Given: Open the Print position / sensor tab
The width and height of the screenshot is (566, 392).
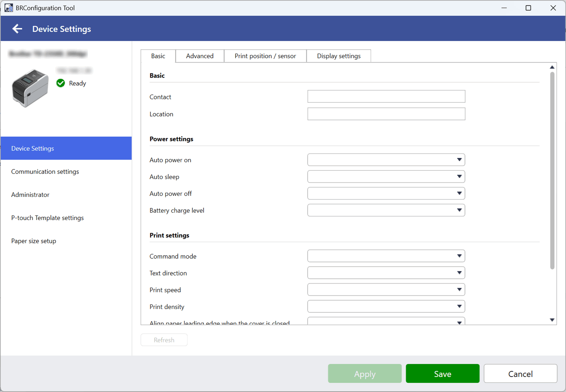Looking at the screenshot, I should point(265,56).
